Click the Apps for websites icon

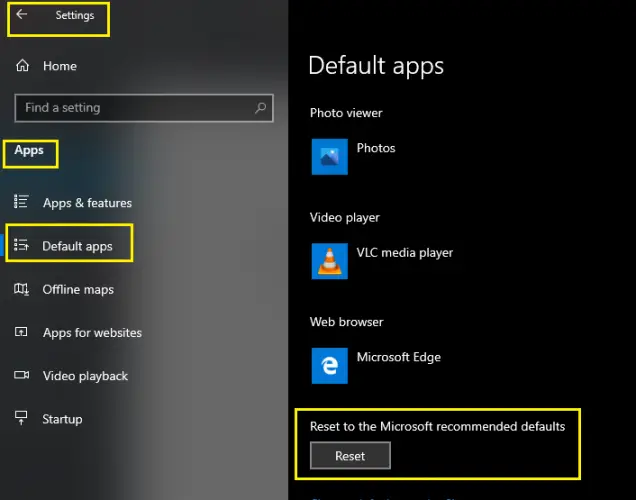[21, 332]
